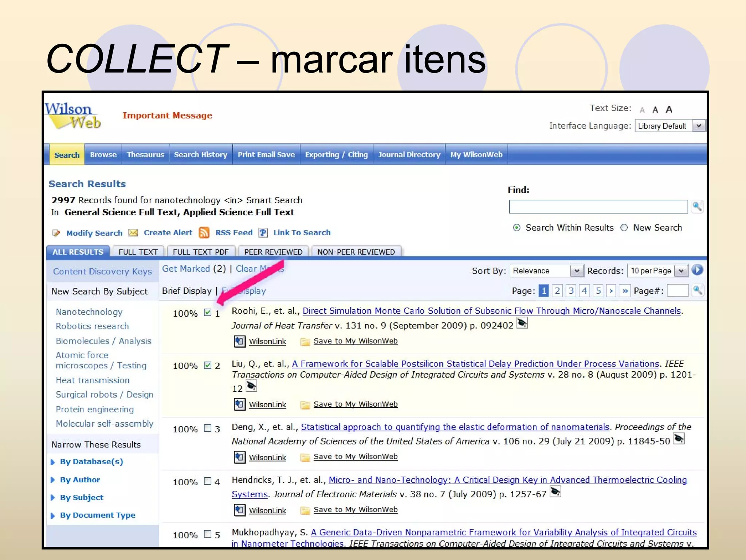Click Get Marked link
Screen dimensions: 746x560
tap(186, 269)
